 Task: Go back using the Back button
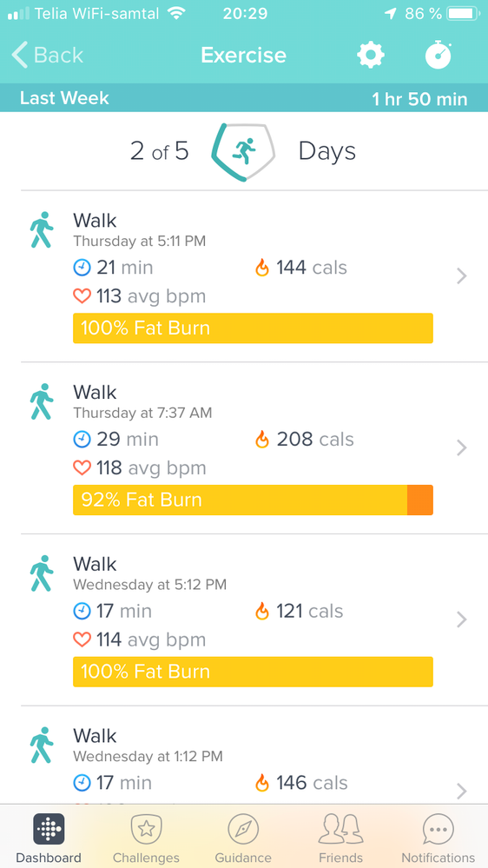48,56
